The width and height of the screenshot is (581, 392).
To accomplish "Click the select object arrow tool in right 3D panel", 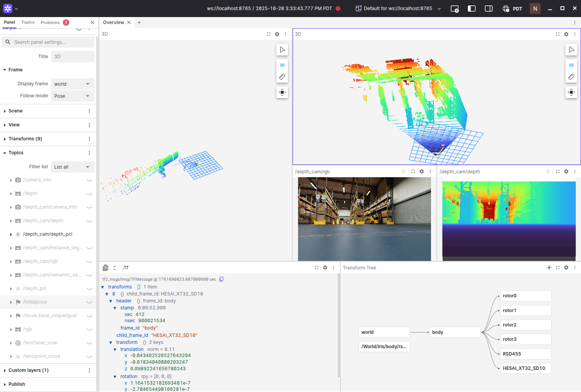I will pos(571,50).
